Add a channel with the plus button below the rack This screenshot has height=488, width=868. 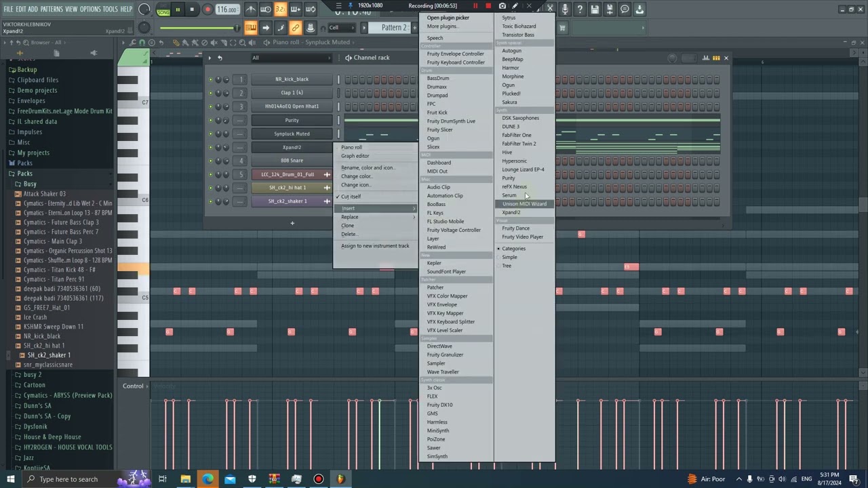(292, 223)
